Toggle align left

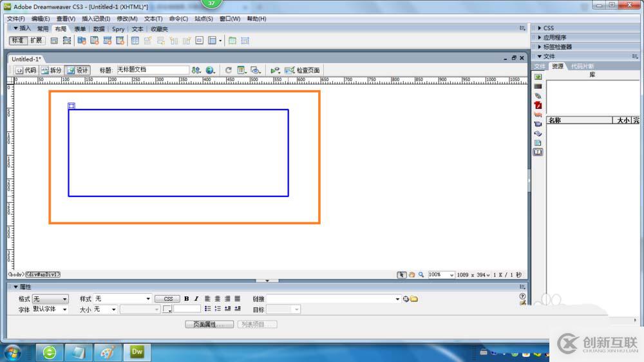click(x=207, y=299)
